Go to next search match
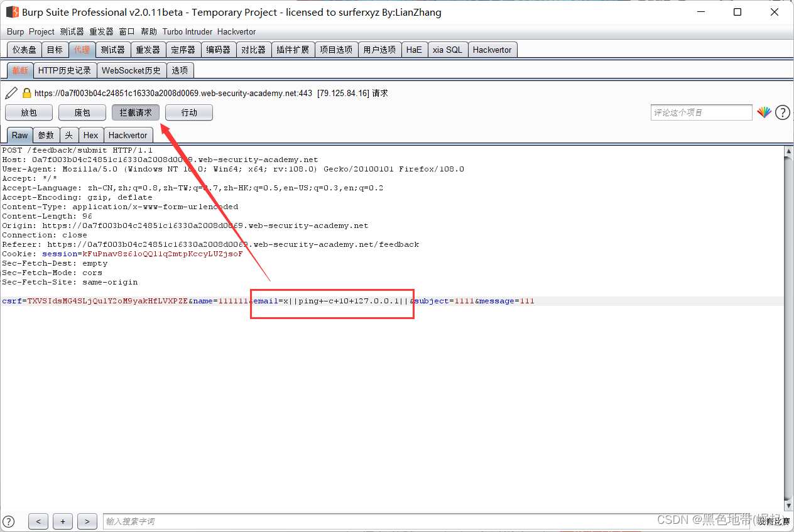This screenshot has width=794, height=532. click(87, 521)
